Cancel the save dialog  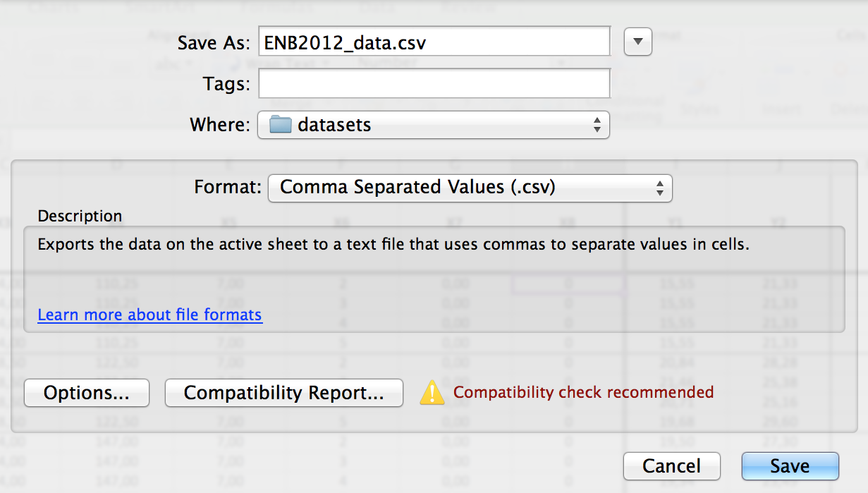(671, 466)
